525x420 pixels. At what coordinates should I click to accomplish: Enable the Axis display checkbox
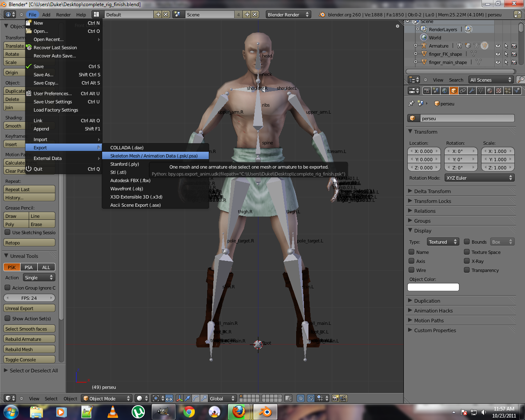point(411,261)
